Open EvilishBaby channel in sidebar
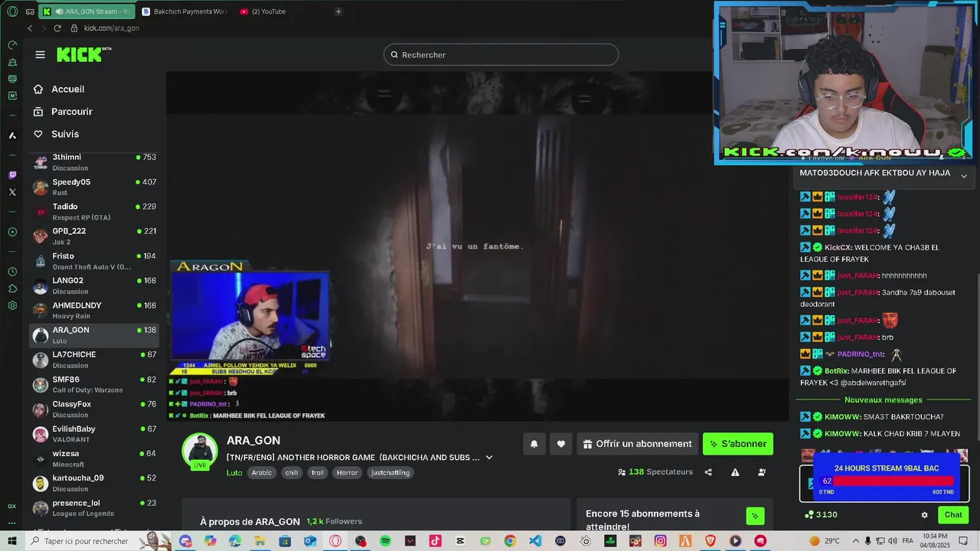Image resolution: width=980 pixels, height=551 pixels. (x=94, y=434)
